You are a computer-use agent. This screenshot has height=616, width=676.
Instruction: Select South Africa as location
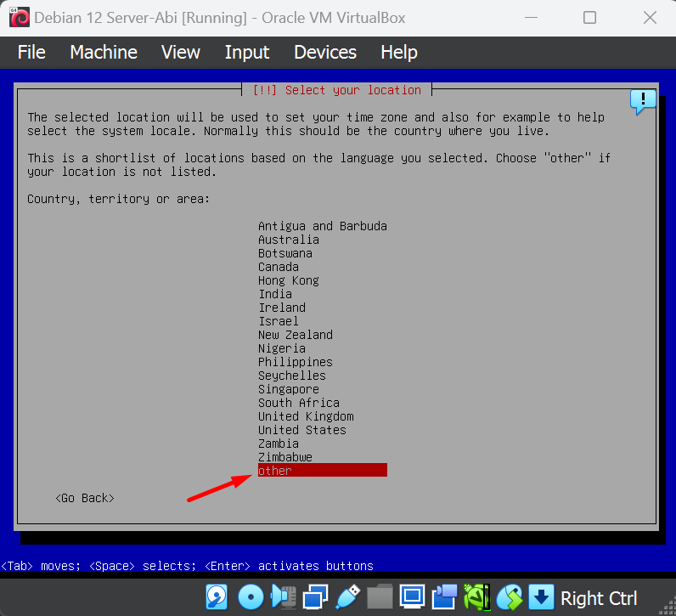click(323, 403)
